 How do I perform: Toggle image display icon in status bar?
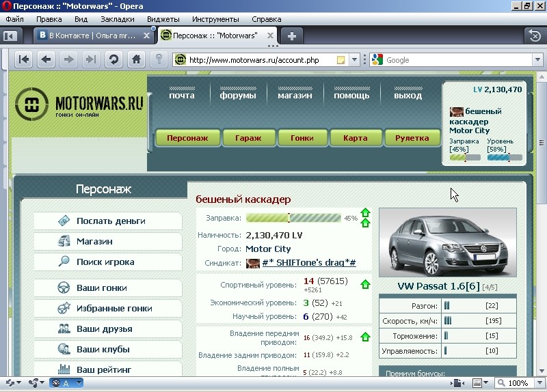[477, 383]
